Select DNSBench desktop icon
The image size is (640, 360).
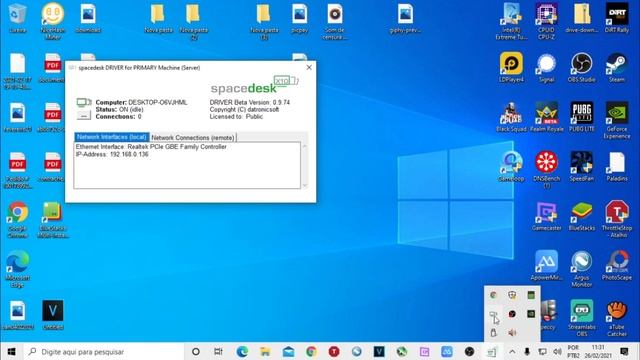547,169
